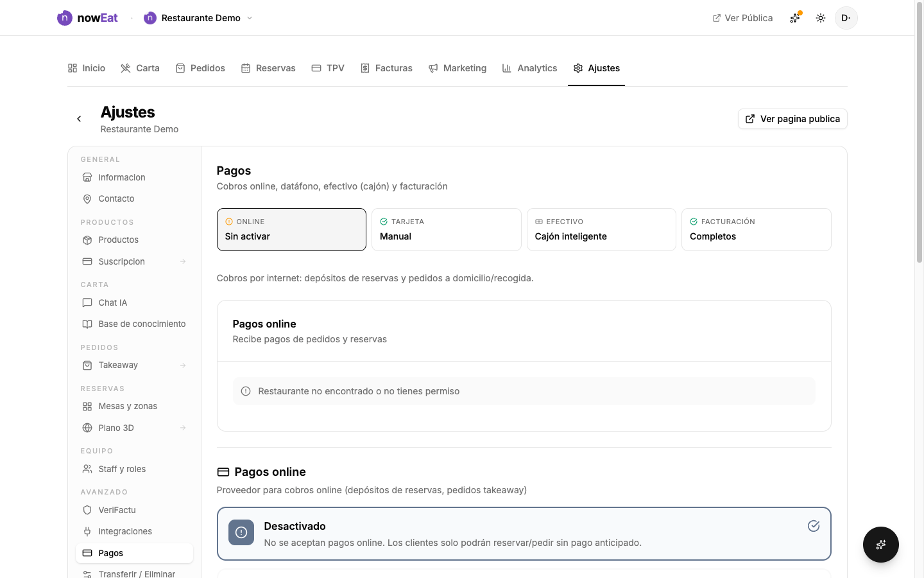Viewport: 924px width, 578px height.
Task: Open the user avatar menu D
Action: click(x=846, y=18)
